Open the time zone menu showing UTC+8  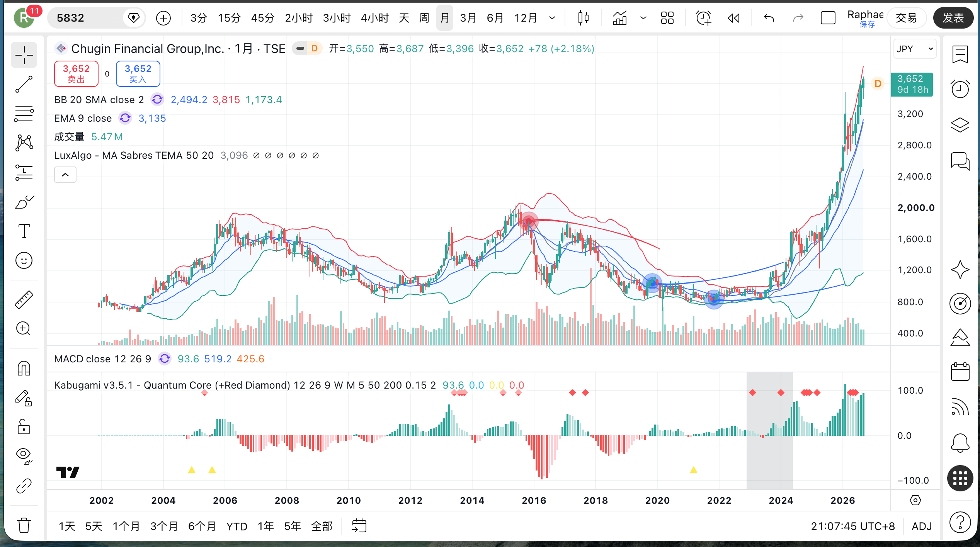853,526
